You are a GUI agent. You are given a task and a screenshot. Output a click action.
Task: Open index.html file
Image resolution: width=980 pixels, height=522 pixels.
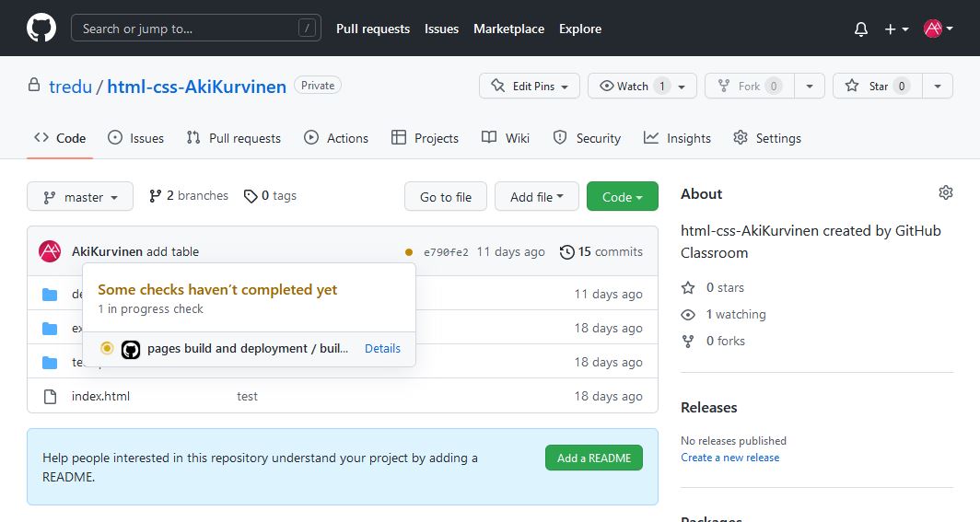pos(100,397)
